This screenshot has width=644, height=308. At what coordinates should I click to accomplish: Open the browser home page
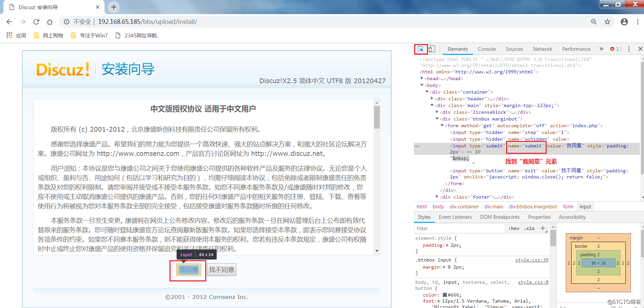(x=50, y=22)
